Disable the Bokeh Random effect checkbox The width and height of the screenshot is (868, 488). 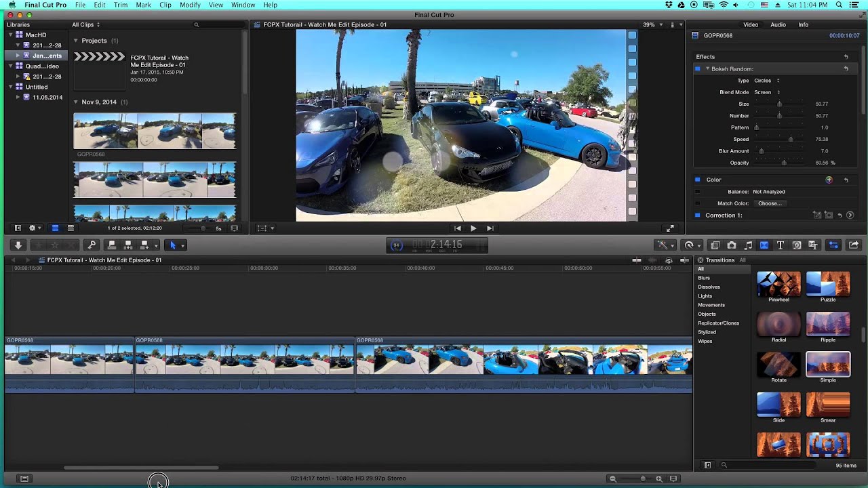point(697,69)
